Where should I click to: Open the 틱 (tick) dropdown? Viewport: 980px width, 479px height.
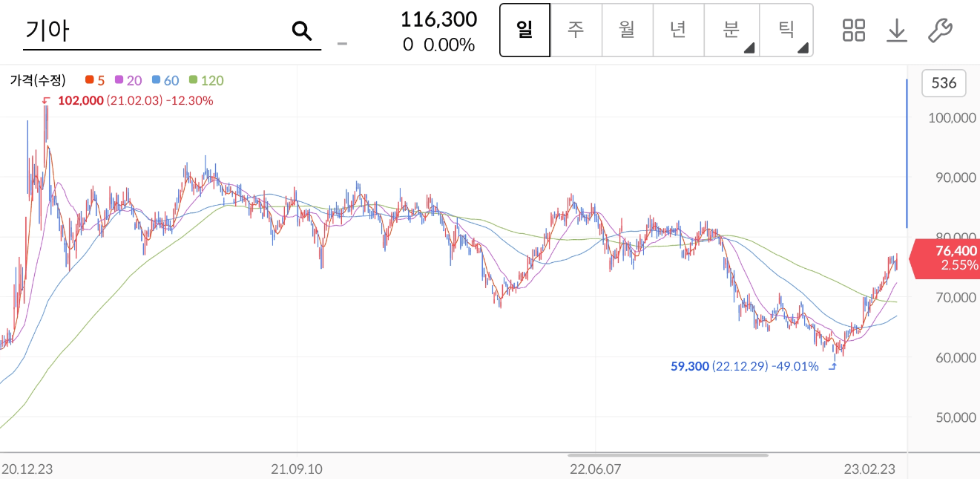(x=786, y=30)
